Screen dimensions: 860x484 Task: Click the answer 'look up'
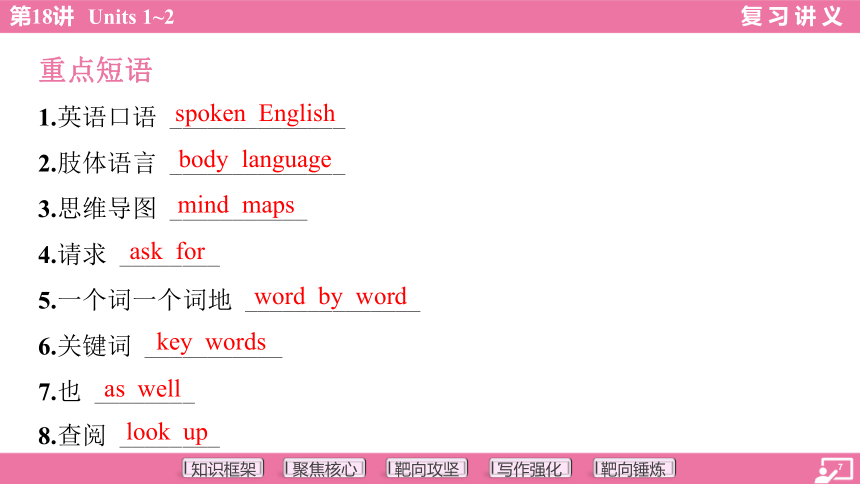(x=167, y=433)
